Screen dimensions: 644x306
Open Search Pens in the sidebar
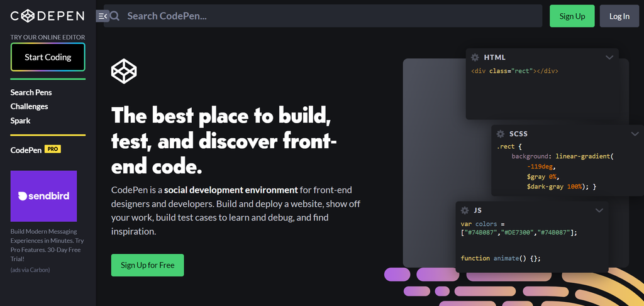[x=31, y=92]
